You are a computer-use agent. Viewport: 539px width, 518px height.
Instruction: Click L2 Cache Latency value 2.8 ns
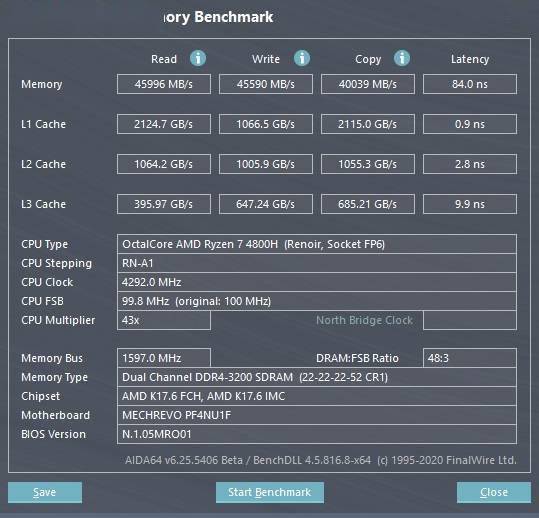pyautogui.click(x=470, y=164)
